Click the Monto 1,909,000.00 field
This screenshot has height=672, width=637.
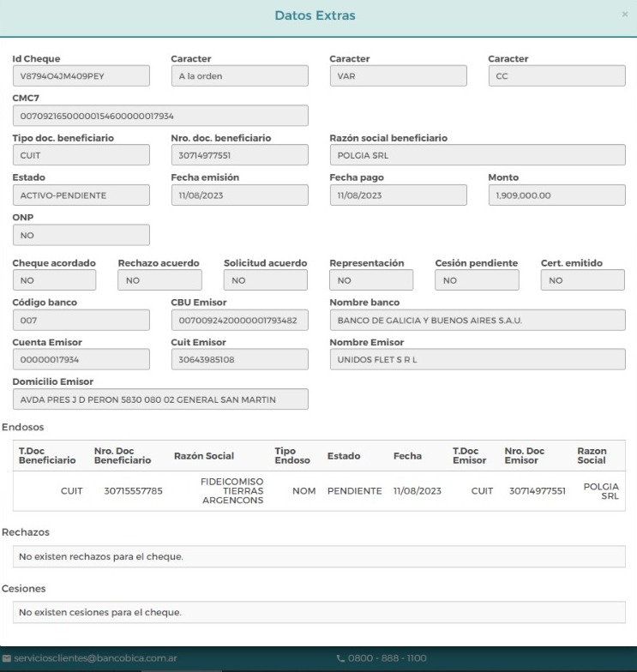[x=557, y=195]
